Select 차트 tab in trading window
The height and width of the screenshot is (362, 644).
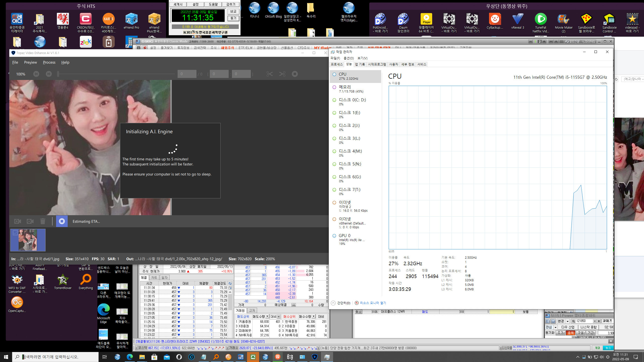point(154,278)
